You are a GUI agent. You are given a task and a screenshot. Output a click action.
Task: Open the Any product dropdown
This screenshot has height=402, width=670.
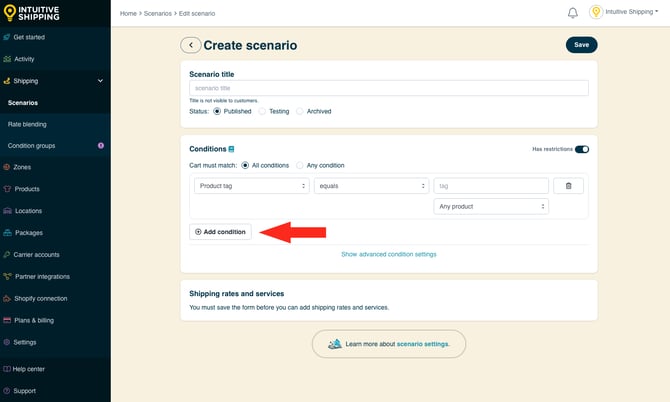coord(491,206)
